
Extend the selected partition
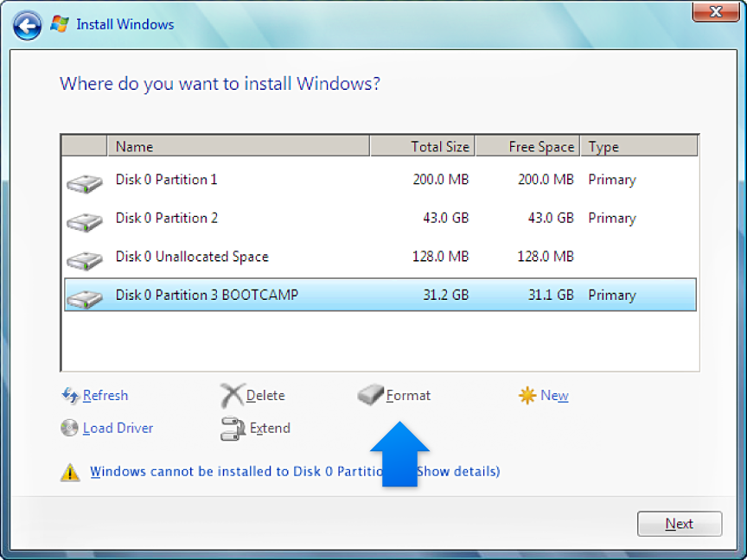[x=270, y=428]
